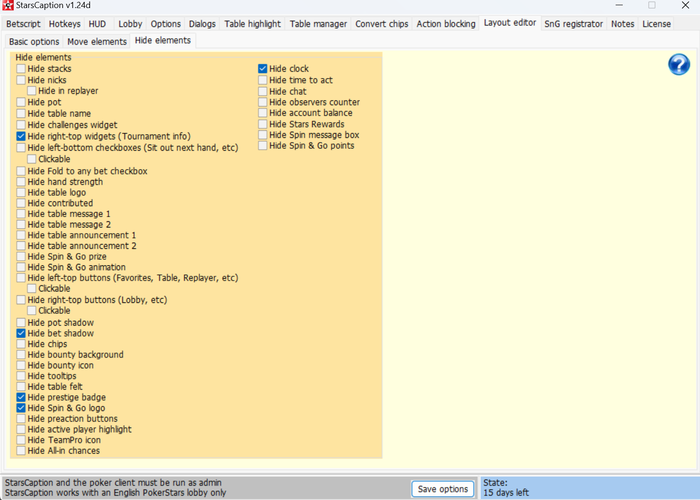Screen dimensions: 700x500
Task: Click the StarsCaption app icon in title bar
Action: 8,6
